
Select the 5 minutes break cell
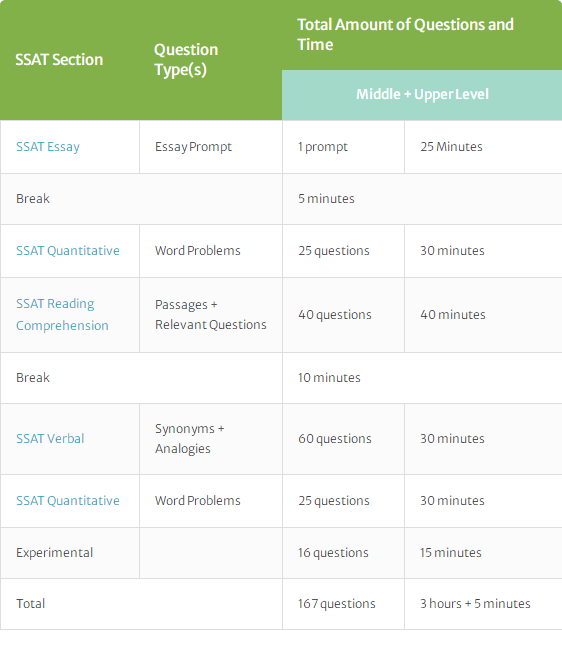pyautogui.click(x=422, y=199)
